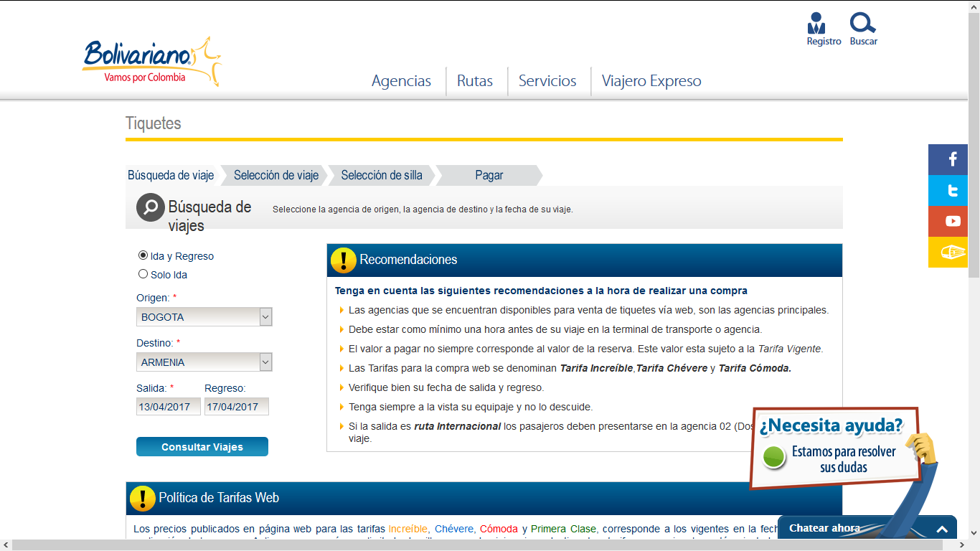Image resolution: width=980 pixels, height=551 pixels.
Task: Open the Rutas menu item
Action: pyautogui.click(x=475, y=81)
